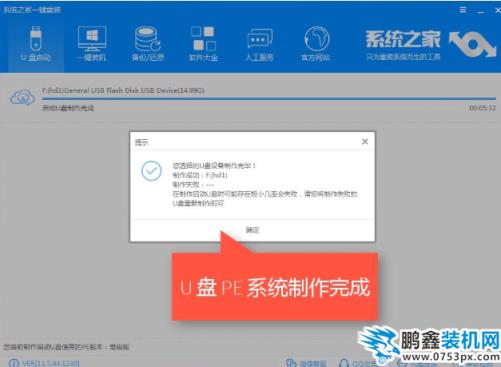
Task: Open the 官方网站 official website tab
Action: click(x=316, y=44)
